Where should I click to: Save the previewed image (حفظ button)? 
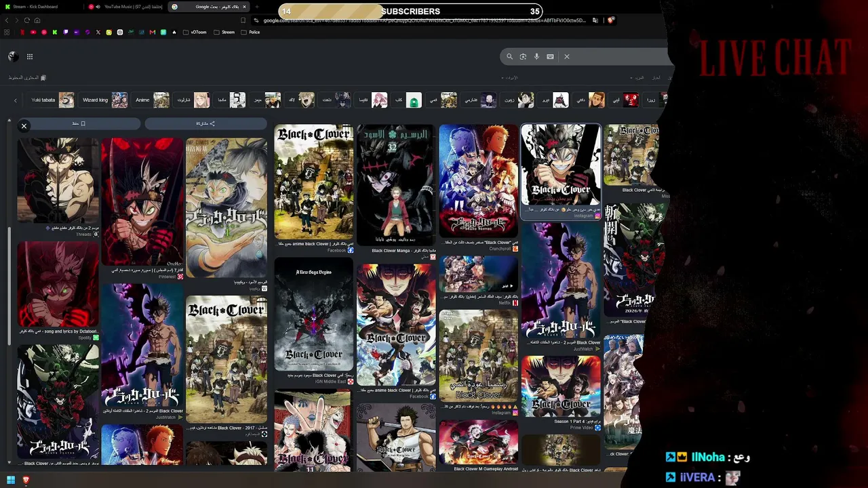[x=79, y=123]
